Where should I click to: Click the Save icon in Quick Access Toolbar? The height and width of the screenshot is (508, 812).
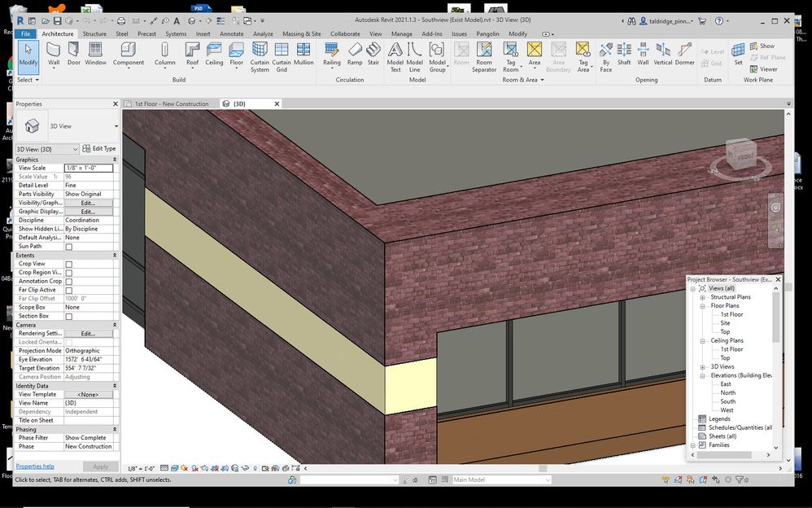[58, 20]
